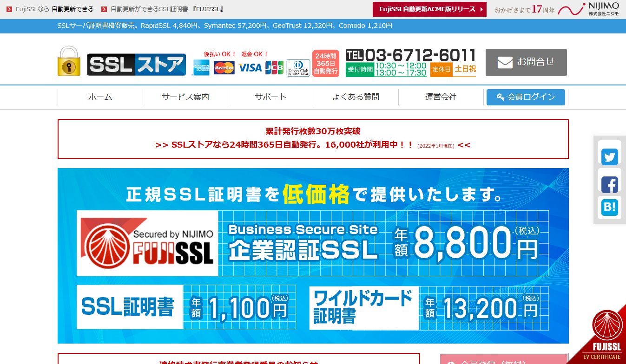The image size is (626, 364).
Task: Click the NIJIMO company logo
Action: point(588,9)
